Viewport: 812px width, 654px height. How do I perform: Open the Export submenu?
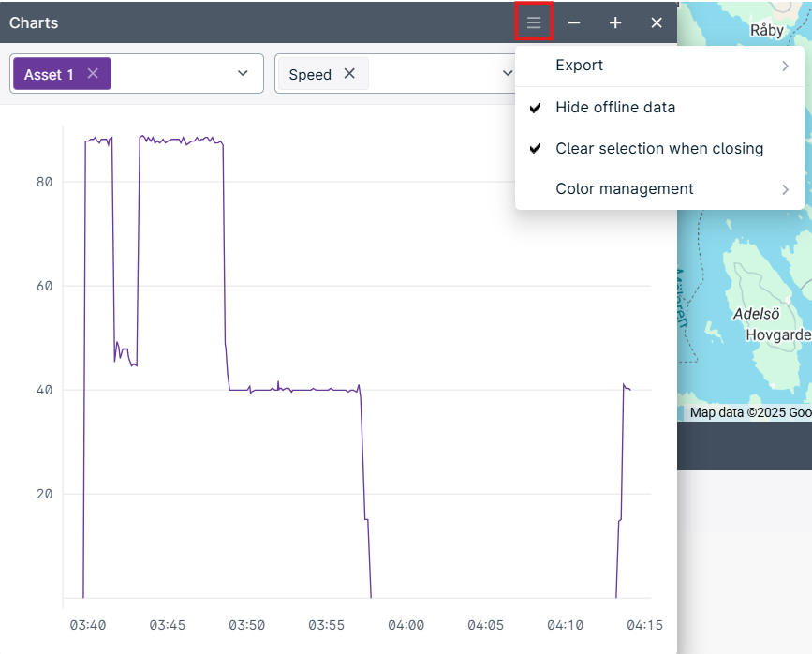pyautogui.click(x=579, y=66)
